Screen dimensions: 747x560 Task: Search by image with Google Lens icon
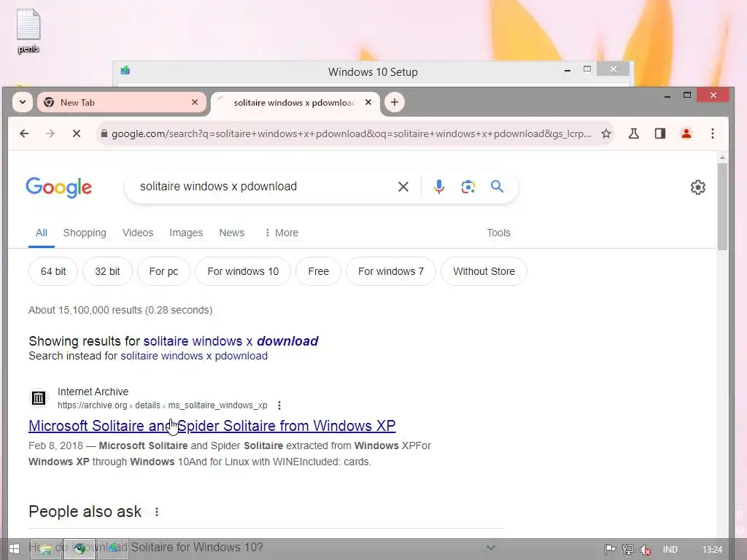point(468,187)
